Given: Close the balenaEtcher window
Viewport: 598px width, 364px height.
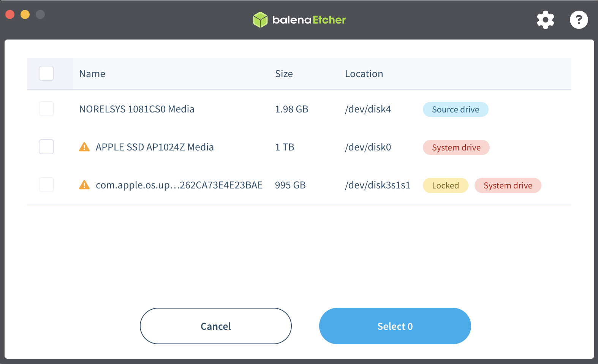Looking at the screenshot, I should click(10, 14).
